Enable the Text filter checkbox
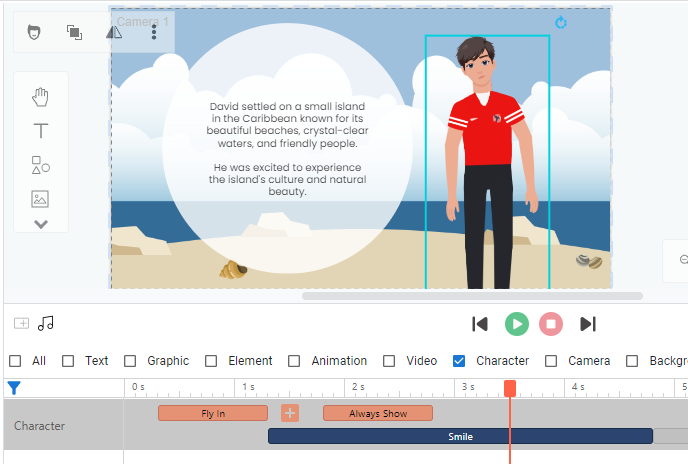Viewport: 688px width, 464px height. [68, 361]
